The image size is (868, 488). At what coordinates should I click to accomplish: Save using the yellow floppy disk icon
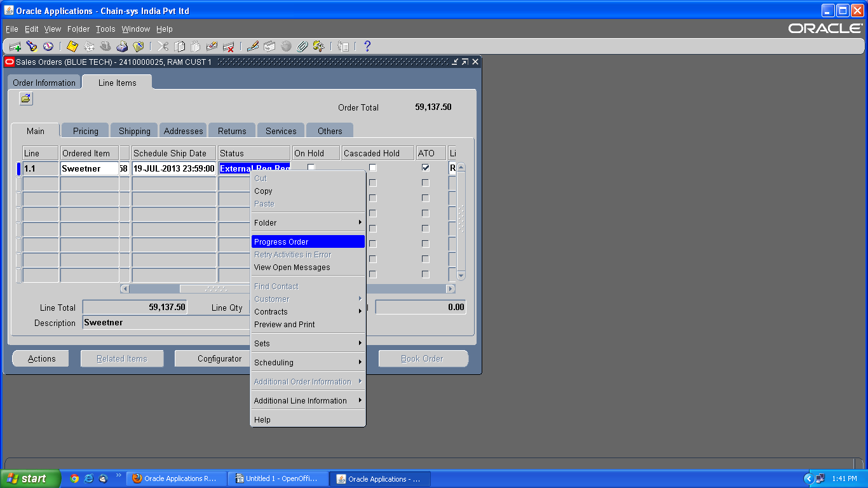click(x=72, y=46)
